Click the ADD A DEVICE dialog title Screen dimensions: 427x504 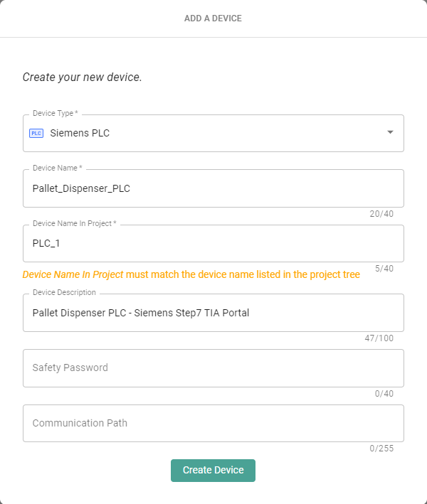(x=213, y=18)
